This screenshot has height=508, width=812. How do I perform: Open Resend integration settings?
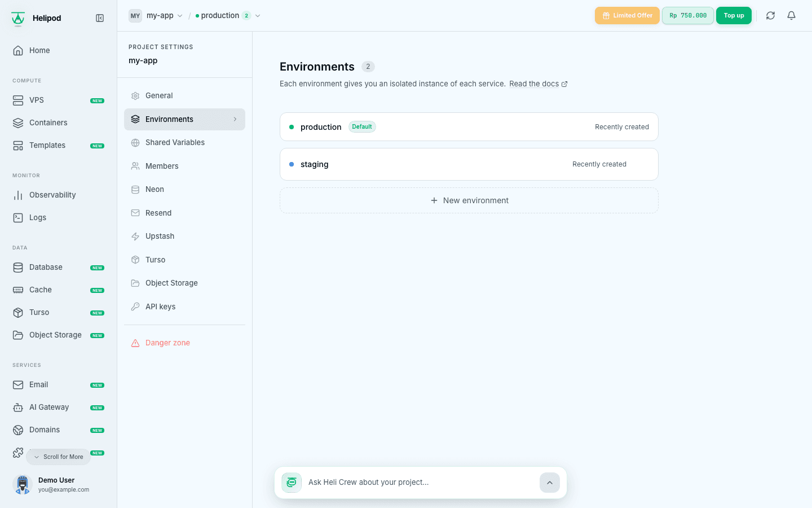pyautogui.click(x=184, y=213)
